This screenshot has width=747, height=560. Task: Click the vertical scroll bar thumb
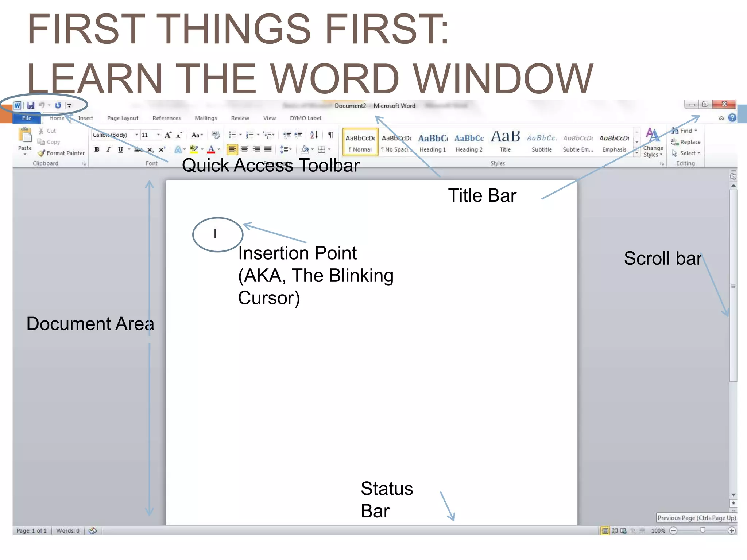click(733, 285)
